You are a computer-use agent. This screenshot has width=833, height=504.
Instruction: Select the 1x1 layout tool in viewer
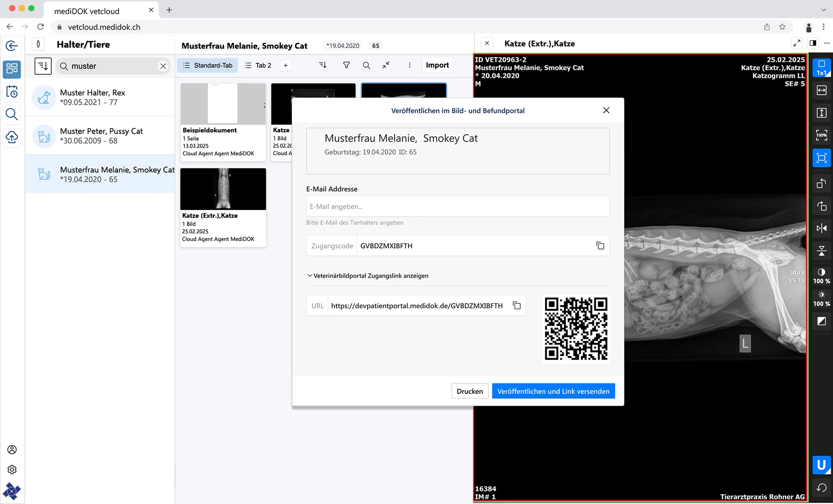point(821,68)
